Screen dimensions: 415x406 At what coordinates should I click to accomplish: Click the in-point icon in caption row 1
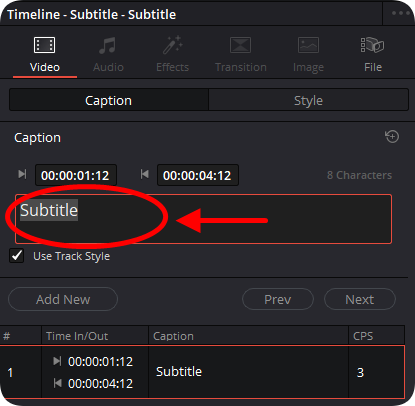[57, 361]
